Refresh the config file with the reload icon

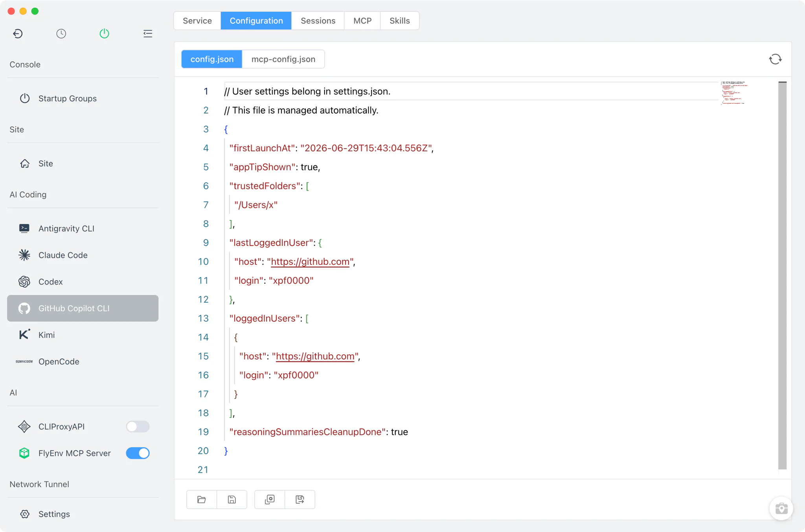(x=775, y=59)
